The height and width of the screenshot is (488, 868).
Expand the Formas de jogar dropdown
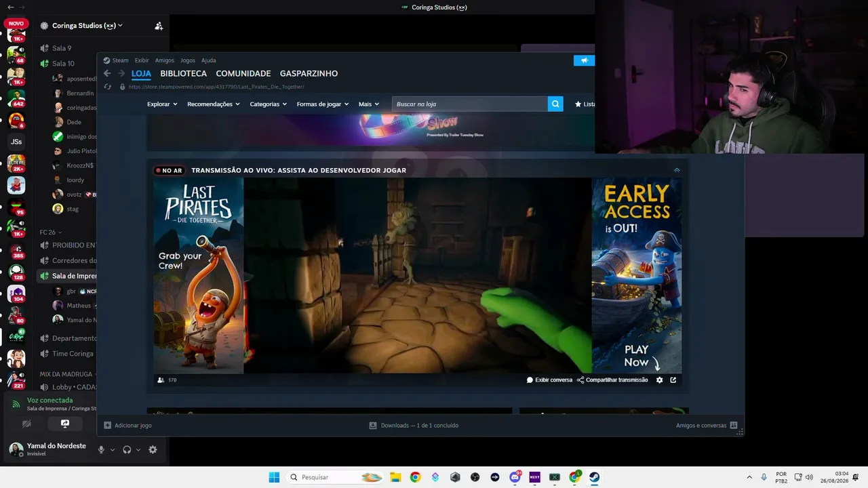323,104
